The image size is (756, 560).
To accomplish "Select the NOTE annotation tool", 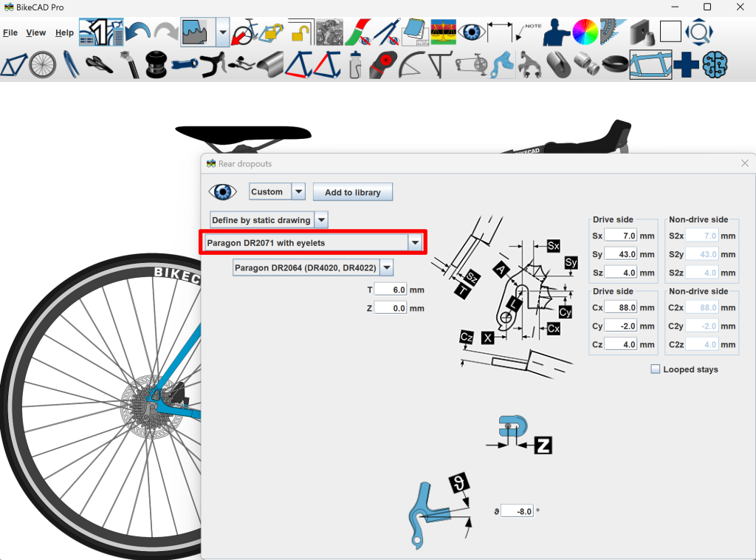I will (529, 33).
